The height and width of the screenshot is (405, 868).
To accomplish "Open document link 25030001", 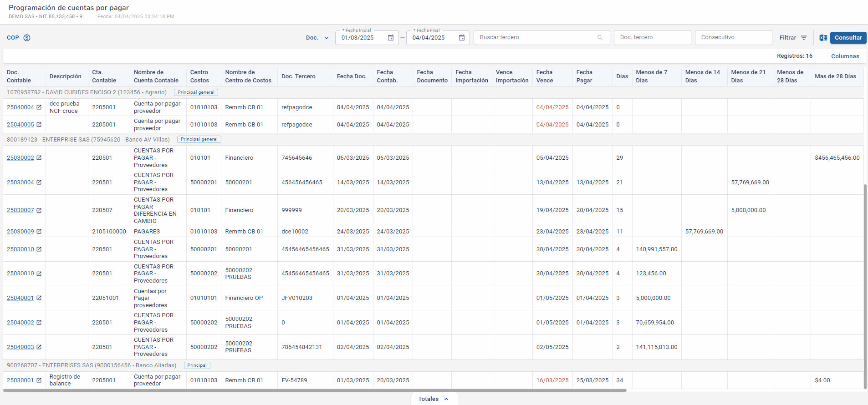I will click(20, 380).
